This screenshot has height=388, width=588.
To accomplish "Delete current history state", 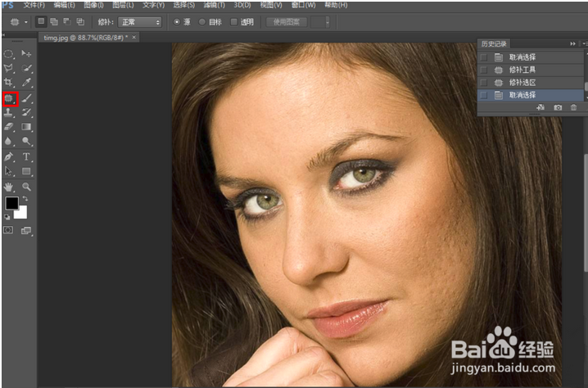I will pos(574,107).
